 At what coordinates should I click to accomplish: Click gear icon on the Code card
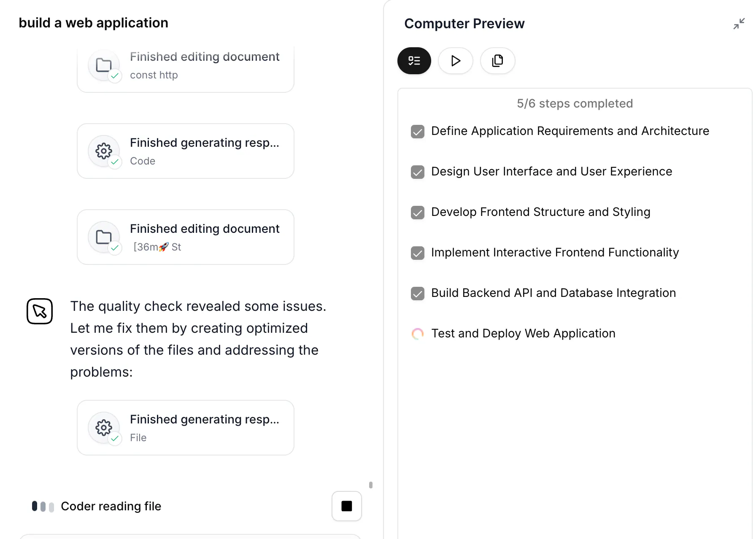(x=104, y=151)
